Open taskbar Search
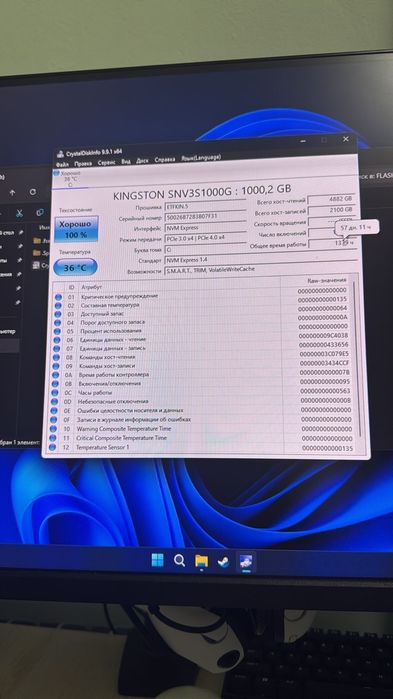The image size is (393, 699). (x=179, y=560)
